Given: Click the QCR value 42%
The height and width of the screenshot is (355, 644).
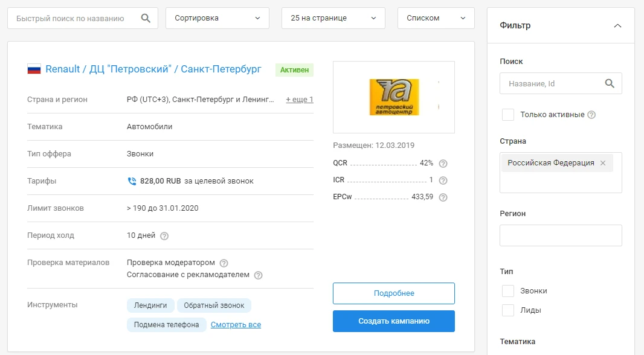Looking at the screenshot, I should coord(427,163).
